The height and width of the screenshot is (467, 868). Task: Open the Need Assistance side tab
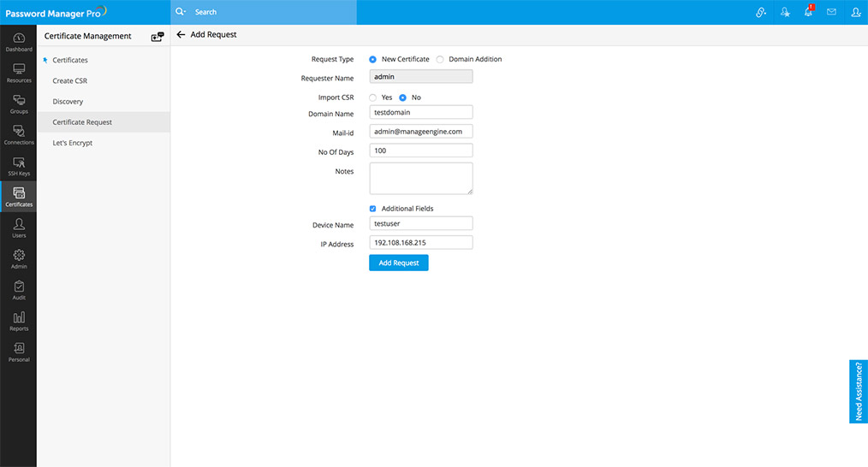(859, 391)
